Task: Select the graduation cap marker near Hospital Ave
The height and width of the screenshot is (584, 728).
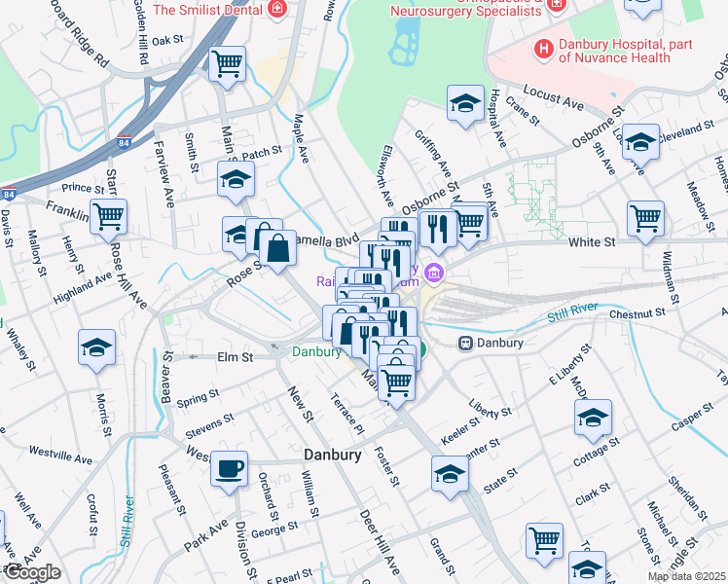Action: click(x=465, y=104)
